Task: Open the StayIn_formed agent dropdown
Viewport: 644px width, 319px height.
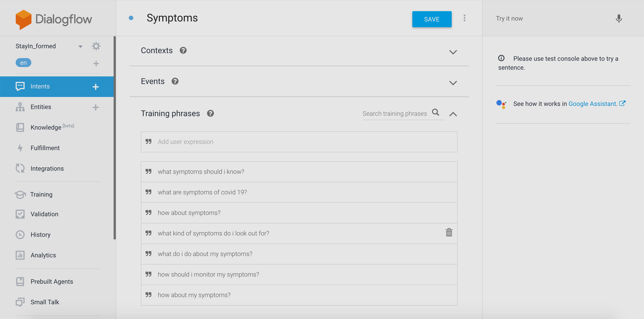Action: (x=80, y=46)
